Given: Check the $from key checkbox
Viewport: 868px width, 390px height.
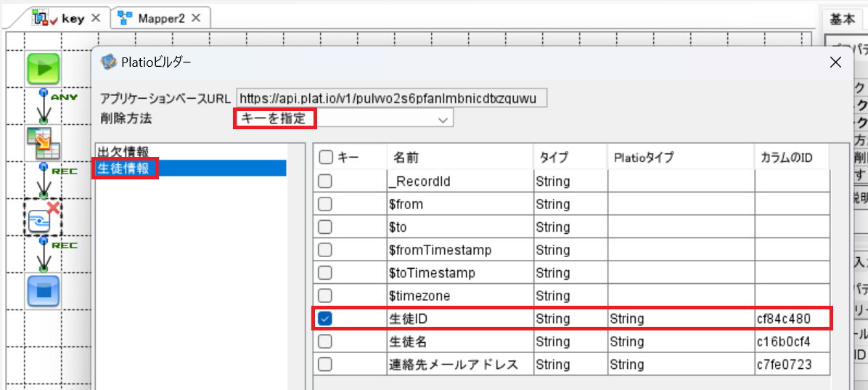Looking at the screenshot, I should 325,204.
